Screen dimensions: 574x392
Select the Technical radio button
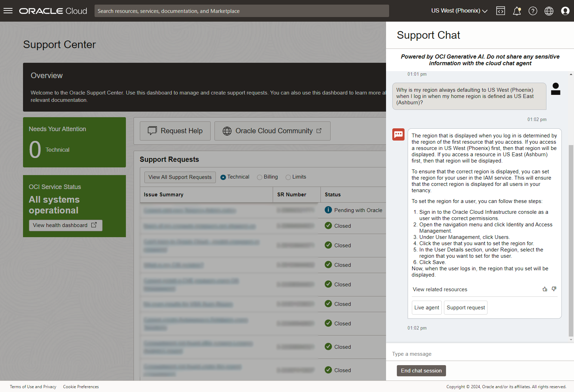pyautogui.click(x=223, y=177)
